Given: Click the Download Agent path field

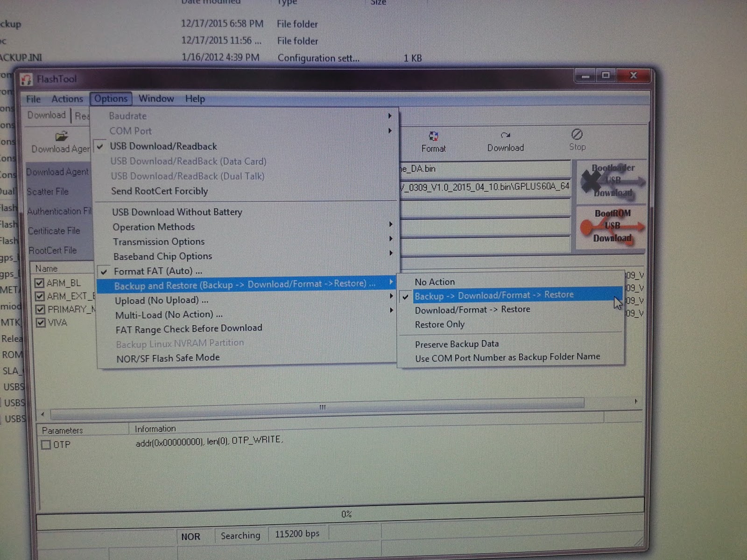Looking at the screenshot, I should click(485, 169).
